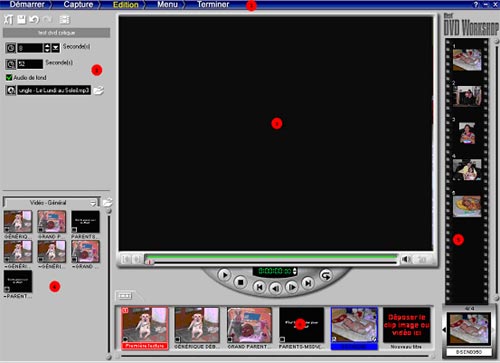
Task: Open the duration seconds dropdown arrow
Action: 56,48
